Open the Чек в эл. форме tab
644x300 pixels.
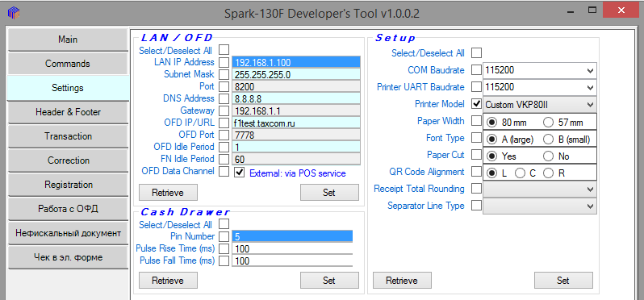(68, 257)
